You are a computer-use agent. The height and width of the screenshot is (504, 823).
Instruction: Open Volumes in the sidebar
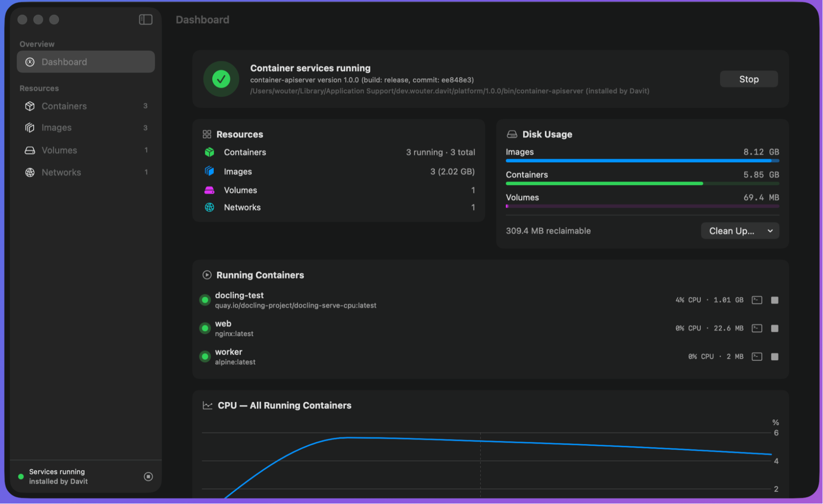(x=86, y=150)
